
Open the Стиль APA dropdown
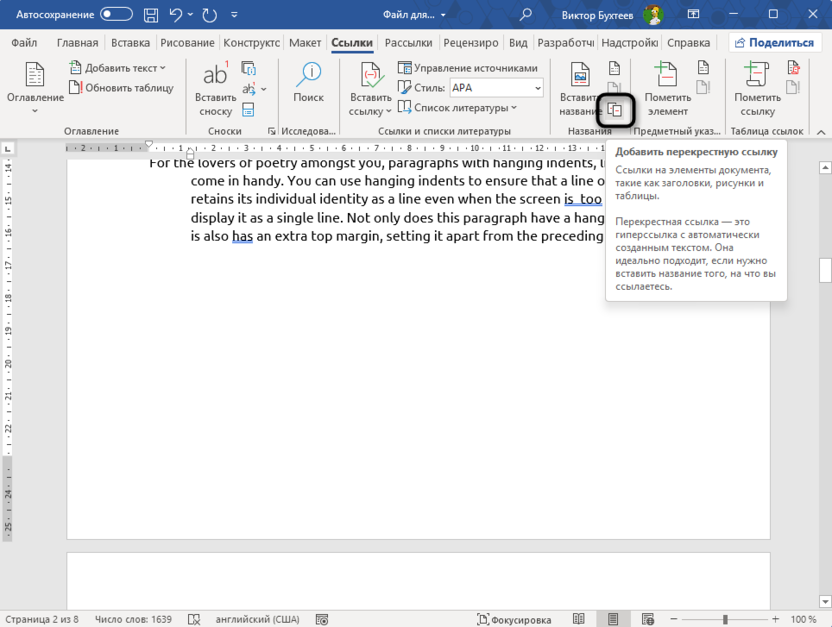[496, 88]
